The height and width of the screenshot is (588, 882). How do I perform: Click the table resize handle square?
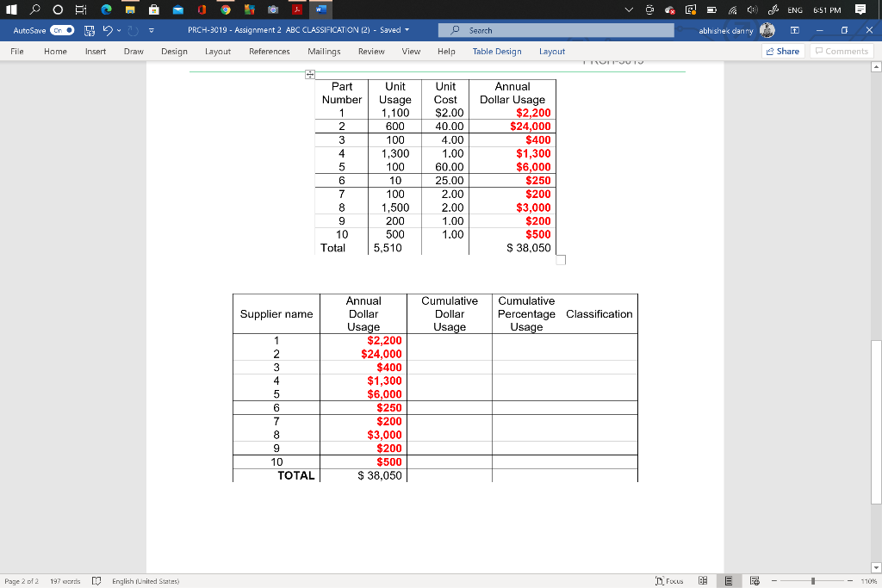click(561, 260)
